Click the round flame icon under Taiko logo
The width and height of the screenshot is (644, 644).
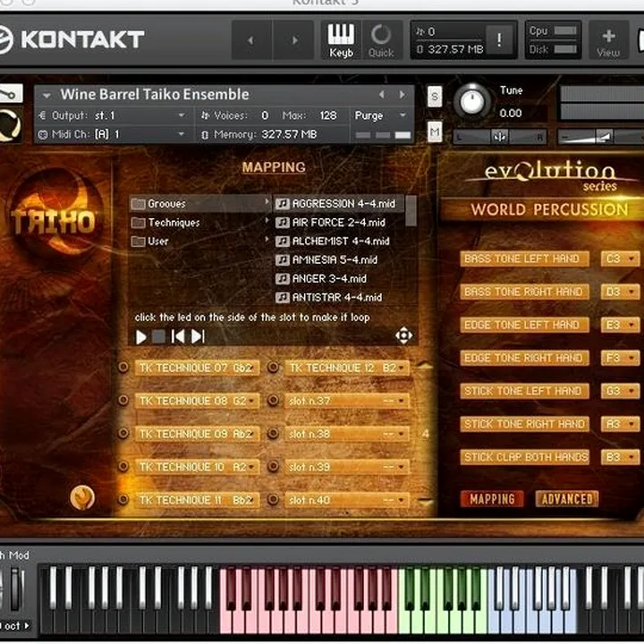(82, 498)
